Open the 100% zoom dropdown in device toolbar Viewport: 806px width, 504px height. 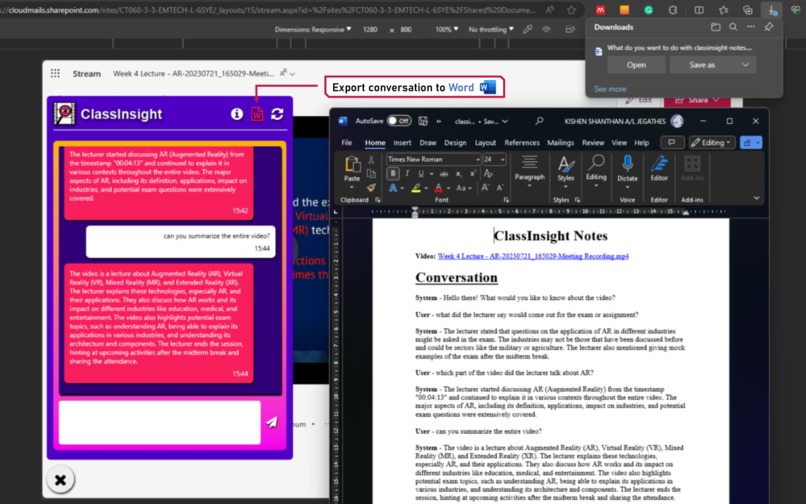pos(447,29)
